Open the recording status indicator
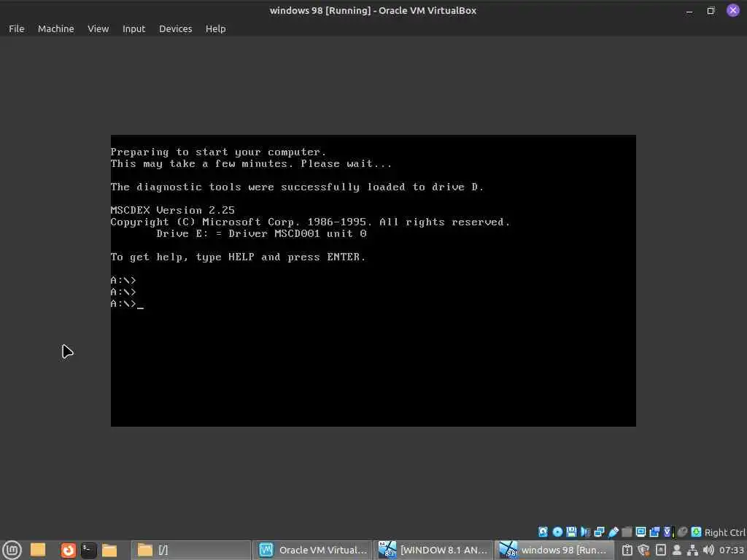 (x=654, y=532)
